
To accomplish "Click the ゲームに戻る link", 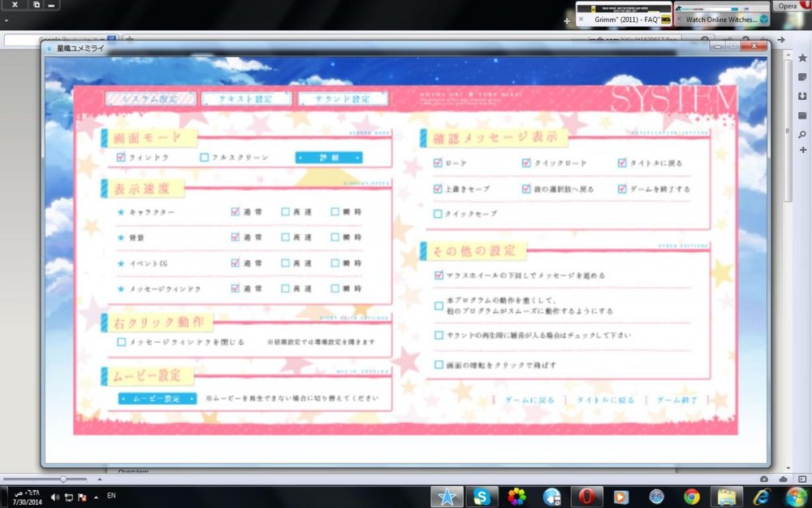I will pos(529,401).
